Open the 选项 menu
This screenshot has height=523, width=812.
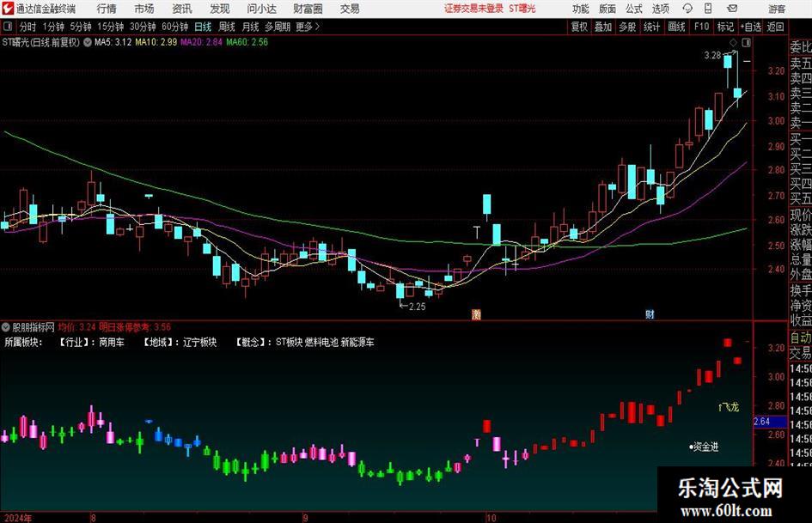tap(660, 9)
